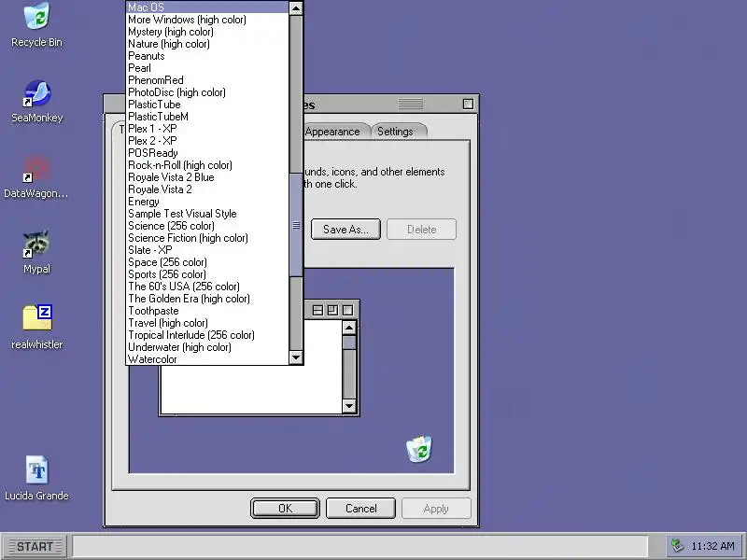Click the middle window button in preview window

(x=332, y=311)
